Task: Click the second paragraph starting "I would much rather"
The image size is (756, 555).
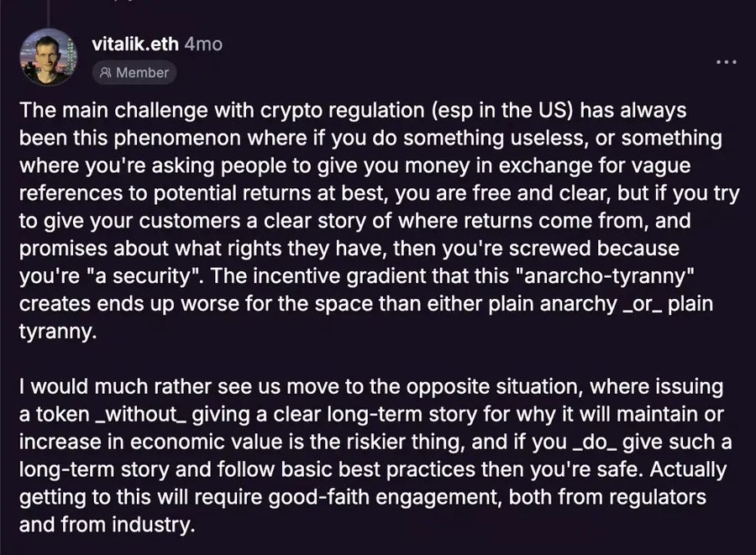Action: click(370, 454)
